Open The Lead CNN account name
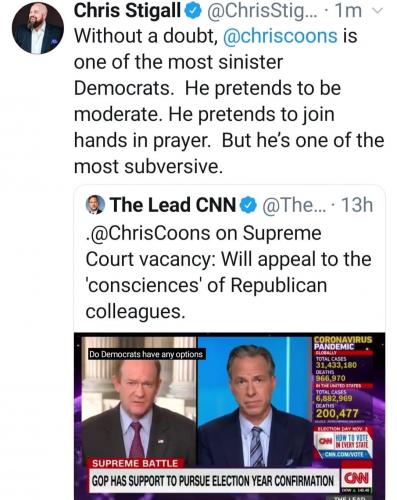The width and height of the screenshot is (397, 500). (x=173, y=205)
